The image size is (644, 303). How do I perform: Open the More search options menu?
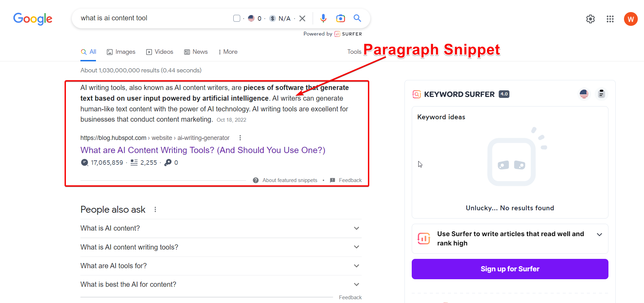(x=228, y=52)
